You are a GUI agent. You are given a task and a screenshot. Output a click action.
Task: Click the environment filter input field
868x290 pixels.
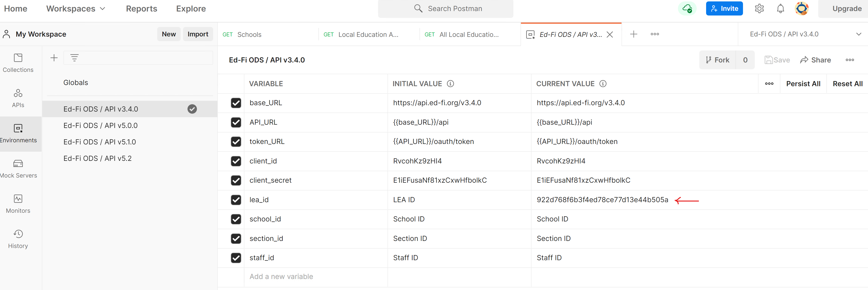138,58
